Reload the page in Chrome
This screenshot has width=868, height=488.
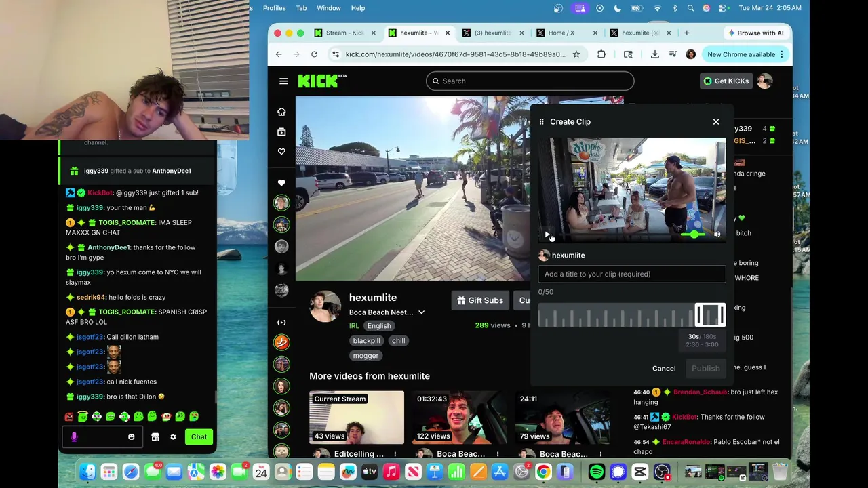(314, 54)
